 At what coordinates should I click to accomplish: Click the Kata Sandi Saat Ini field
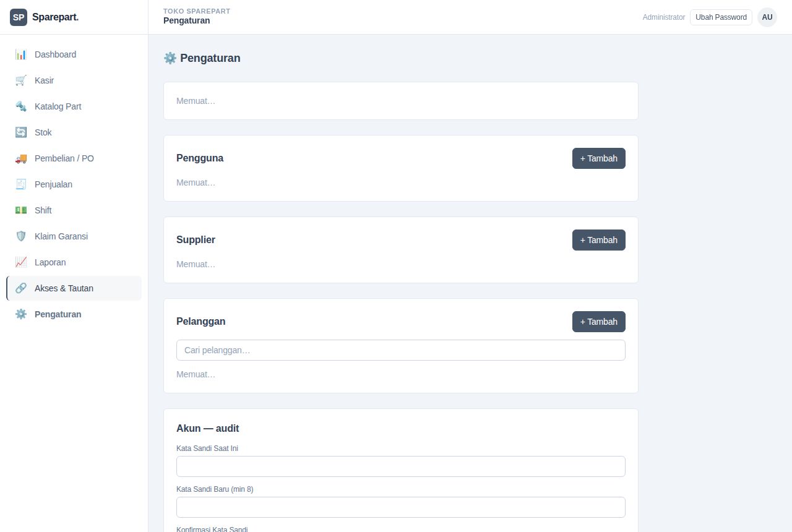(401, 466)
